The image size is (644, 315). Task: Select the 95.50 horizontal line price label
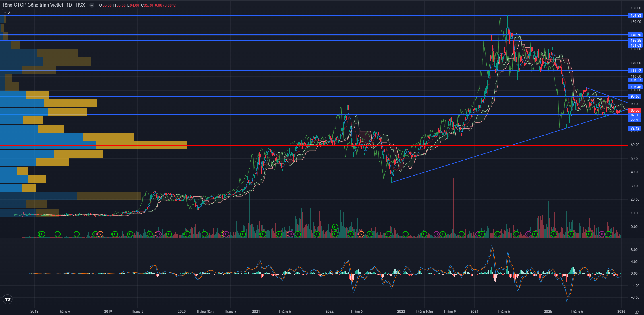point(635,97)
